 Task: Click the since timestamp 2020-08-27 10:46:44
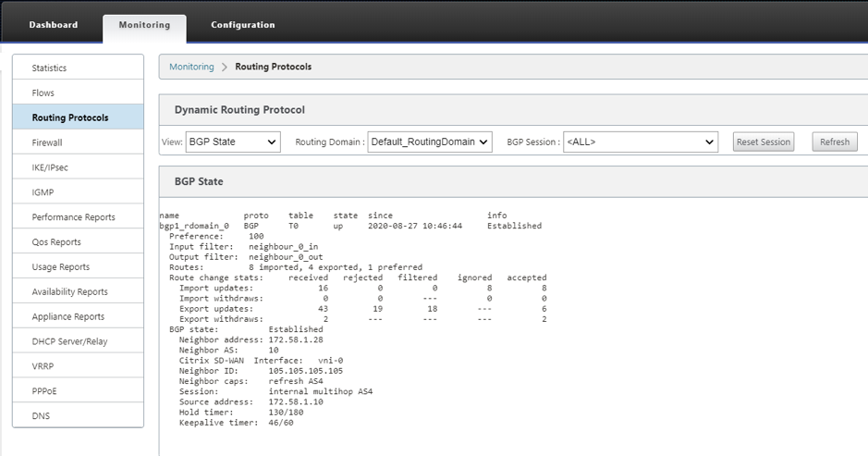pyautogui.click(x=415, y=226)
